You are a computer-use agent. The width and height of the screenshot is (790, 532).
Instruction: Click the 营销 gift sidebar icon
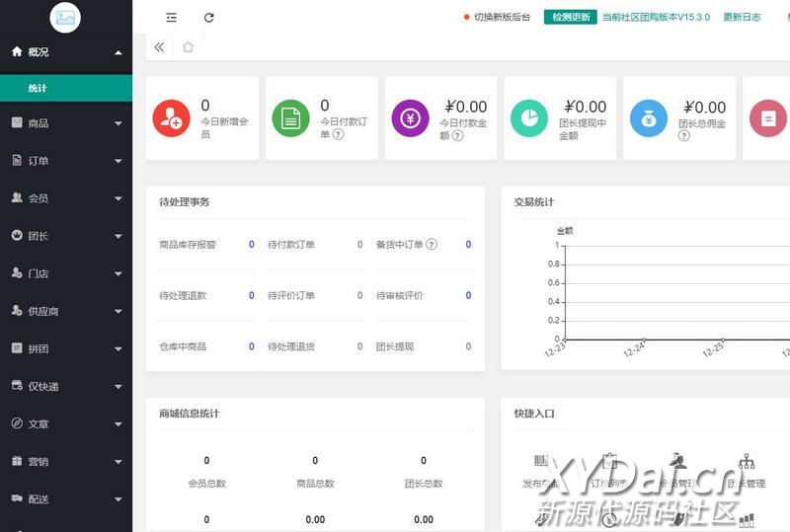17,461
